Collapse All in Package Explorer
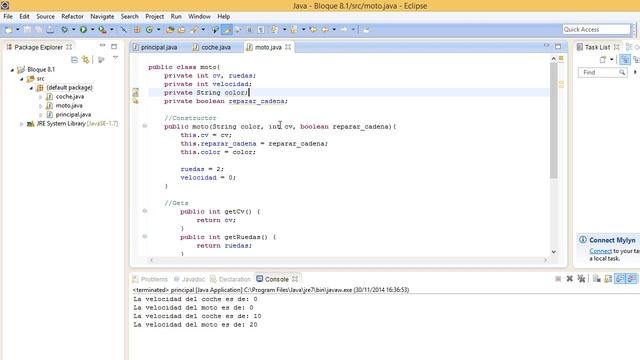This screenshot has width=640, height=360. click(x=74, y=60)
